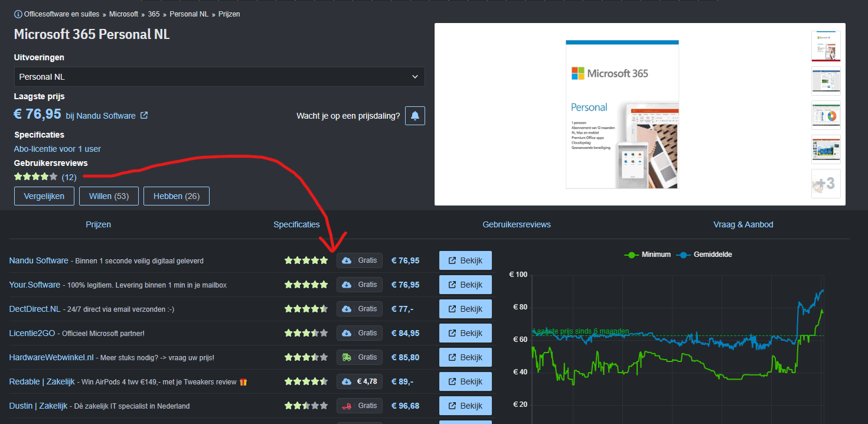Click the download cloud icon in the Your.Software row
868x424 pixels.
click(x=347, y=285)
